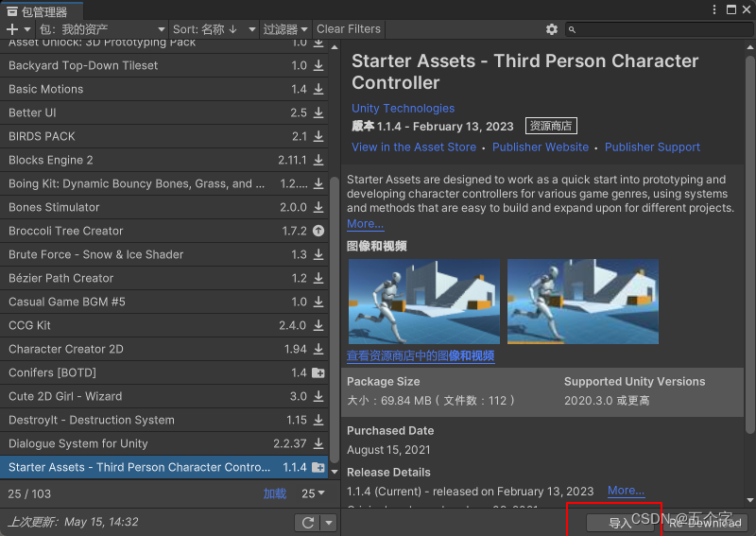This screenshot has height=536, width=756.
Task: Click import icon for Starter Assets row
Action: click(x=318, y=467)
